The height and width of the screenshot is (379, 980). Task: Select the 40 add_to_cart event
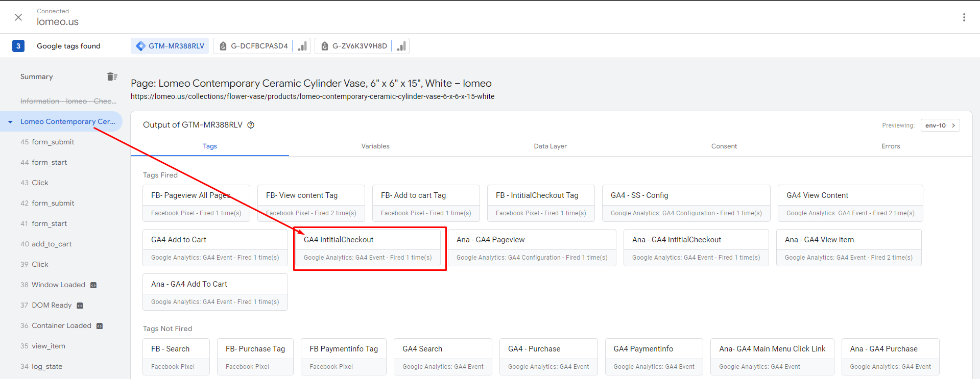tap(52, 244)
